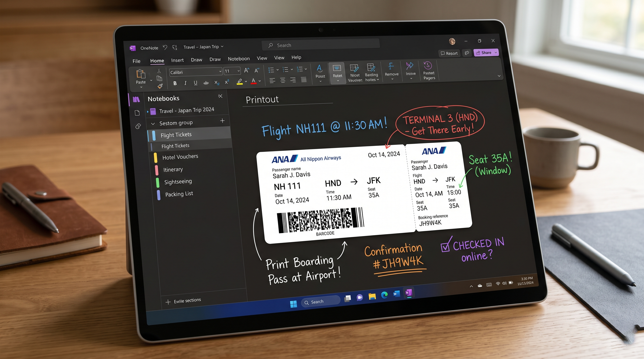Apply the yellow text highlight color
The height and width of the screenshot is (359, 644).
[239, 82]
